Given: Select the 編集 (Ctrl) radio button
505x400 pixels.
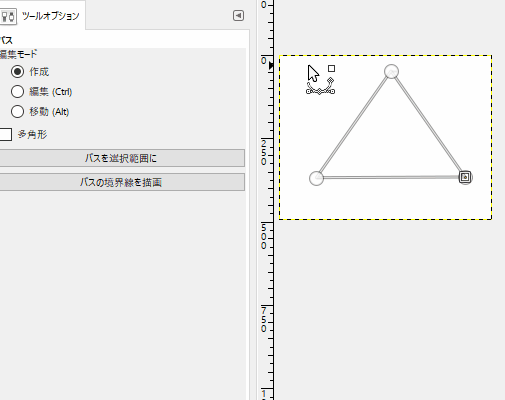Looking at the screenshot, I should click(x=17, y=91).
